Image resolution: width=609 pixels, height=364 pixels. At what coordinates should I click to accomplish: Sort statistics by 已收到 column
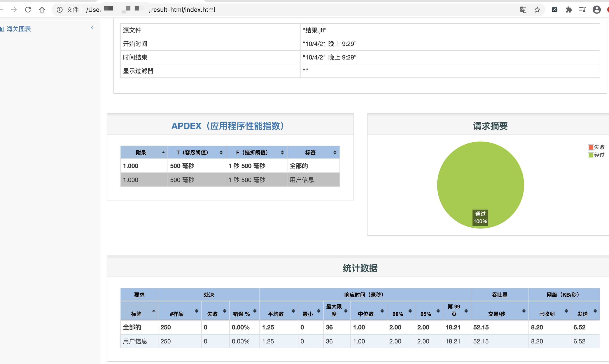point(550,311)
